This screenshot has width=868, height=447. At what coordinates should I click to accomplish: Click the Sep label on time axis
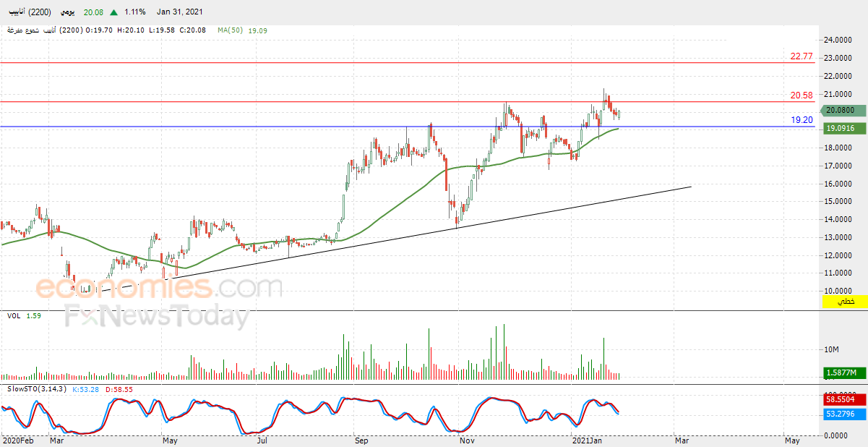(361, 440)
